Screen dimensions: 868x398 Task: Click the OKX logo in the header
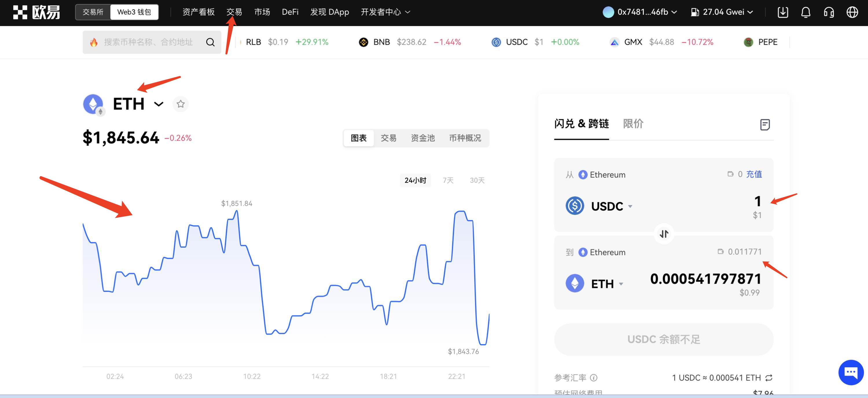click(x=36, y=12)
